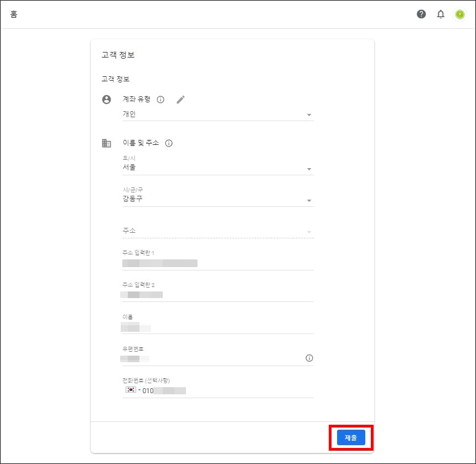This screenshot has height=464, width=476.
Task: Select the 홈 menu item
Action: [13, 14]
